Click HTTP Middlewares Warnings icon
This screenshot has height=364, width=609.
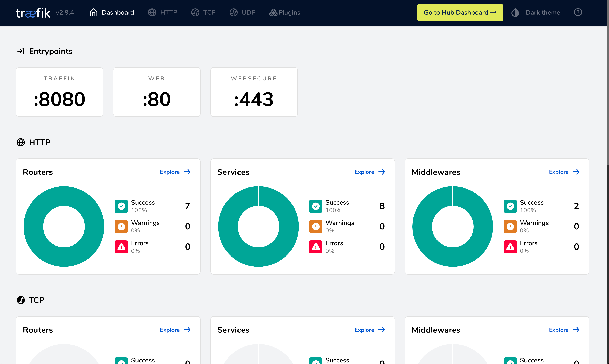pos(510,226)
